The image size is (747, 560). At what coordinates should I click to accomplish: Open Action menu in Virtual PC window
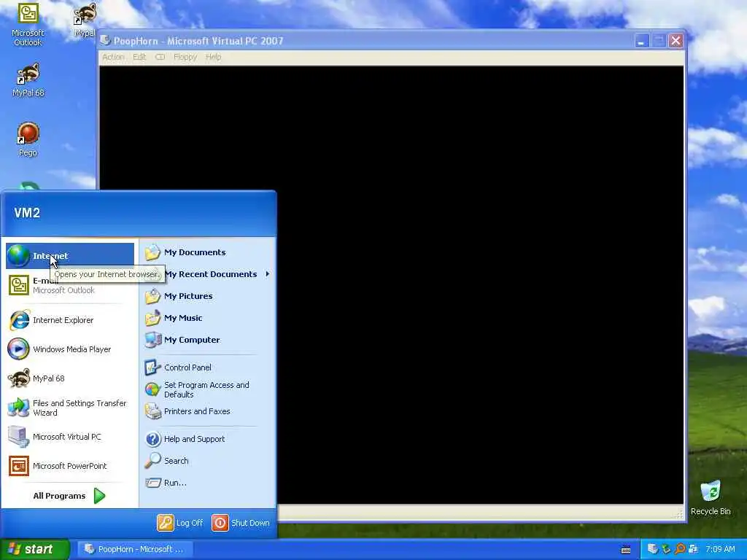coord(113,57)
